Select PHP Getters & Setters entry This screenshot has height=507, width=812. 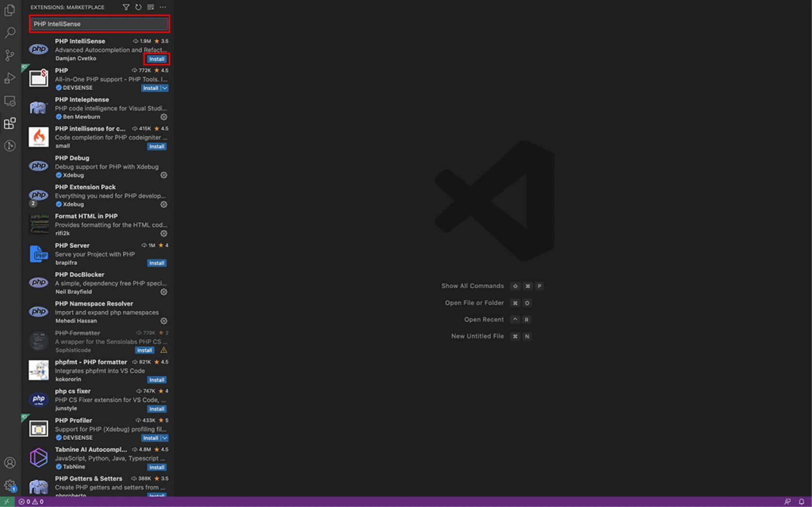click(97, 485)
